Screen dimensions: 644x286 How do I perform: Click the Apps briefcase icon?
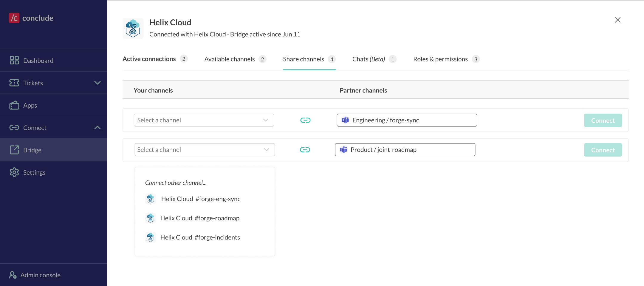(x=14, y=105)
